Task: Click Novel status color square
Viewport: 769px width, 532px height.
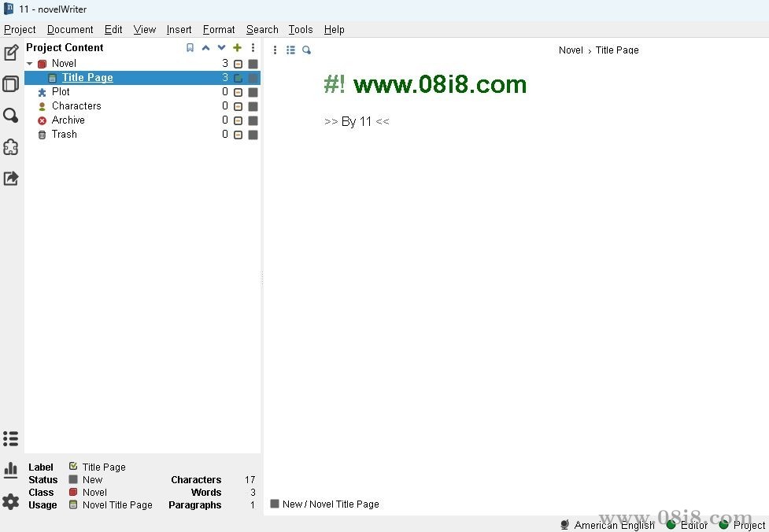Action: pos(253,64)
